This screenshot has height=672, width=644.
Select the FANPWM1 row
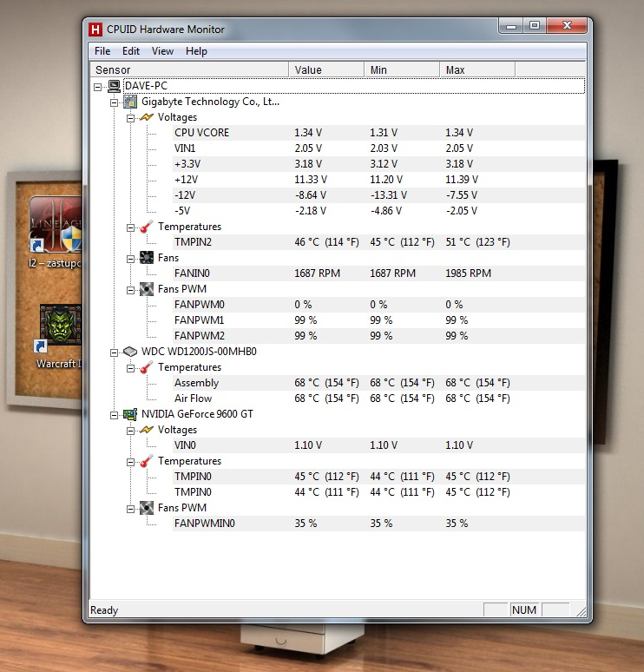pyautogui.click(x=378, y=320)
